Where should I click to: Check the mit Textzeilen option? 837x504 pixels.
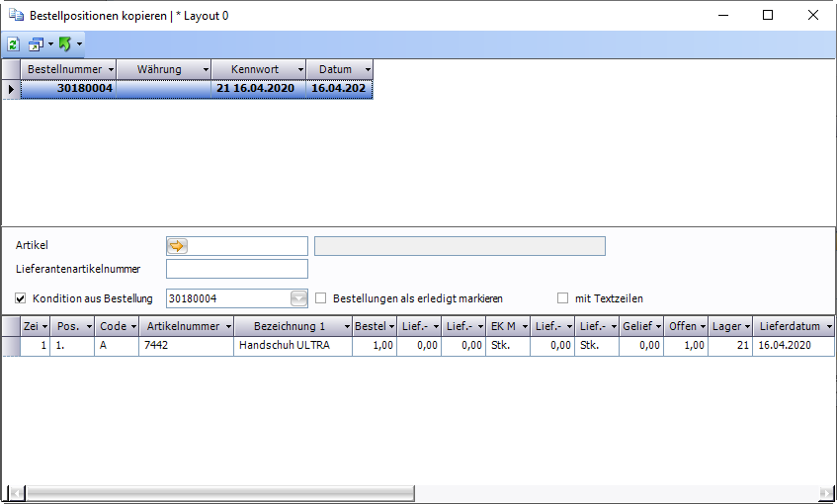pyautogui.click(x=563, y=298)
